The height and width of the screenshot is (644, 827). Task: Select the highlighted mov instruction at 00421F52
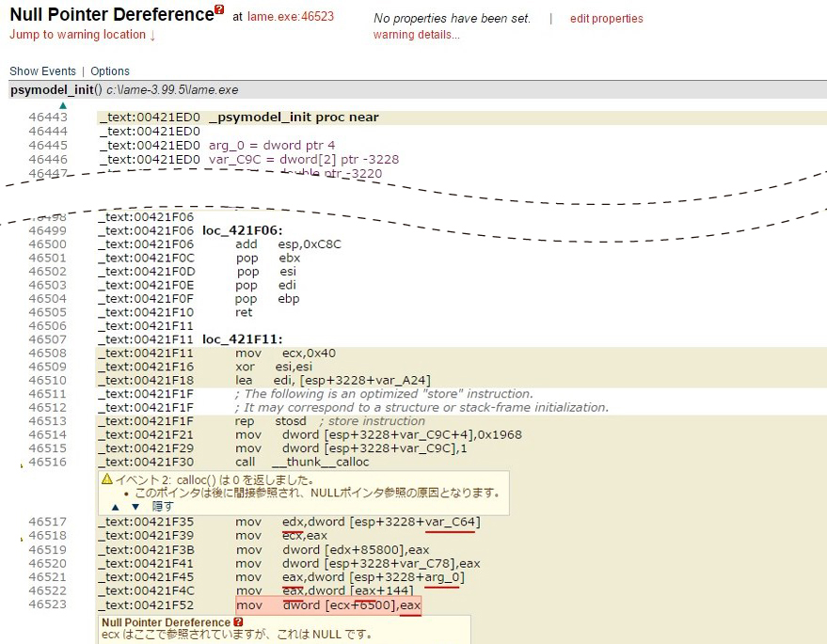(328, 605)
